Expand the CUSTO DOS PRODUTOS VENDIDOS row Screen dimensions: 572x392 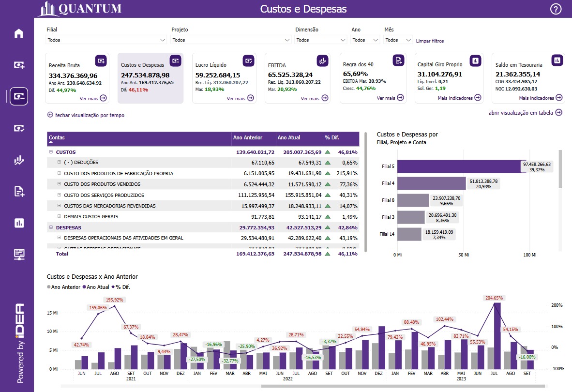click(x=59, y=184)
